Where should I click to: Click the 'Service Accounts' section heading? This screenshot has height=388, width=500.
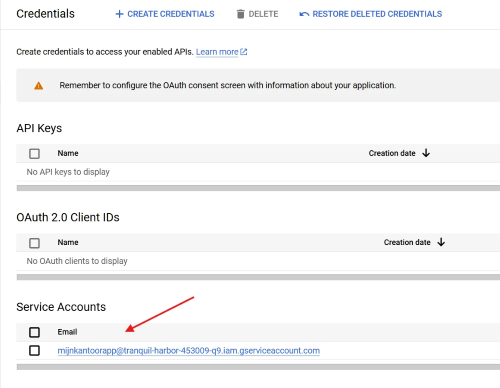[x=61, y=307]
